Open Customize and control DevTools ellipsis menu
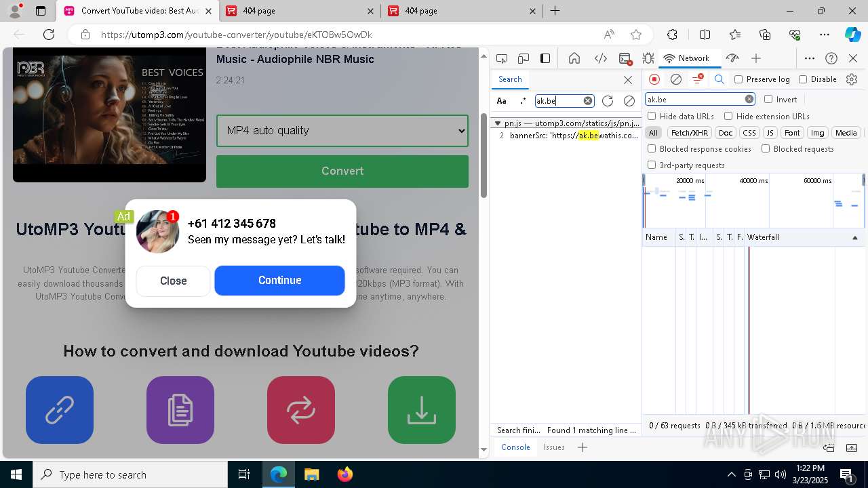The width and height of the screenshot is (868, 488). [810, 58]
